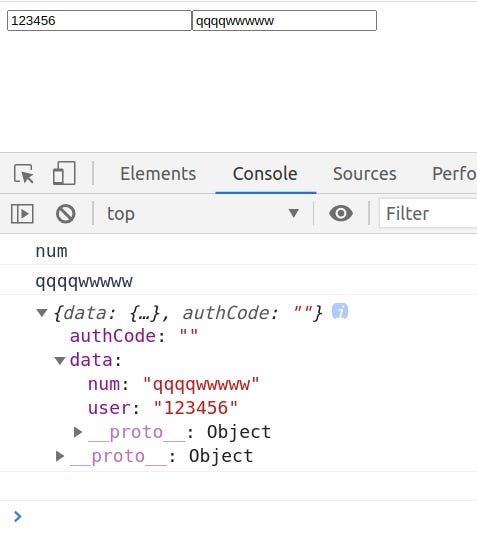Focus the Filter input box
Viewport: 477px width, 553px height.
pyautogui.click(x=428, y=214)
